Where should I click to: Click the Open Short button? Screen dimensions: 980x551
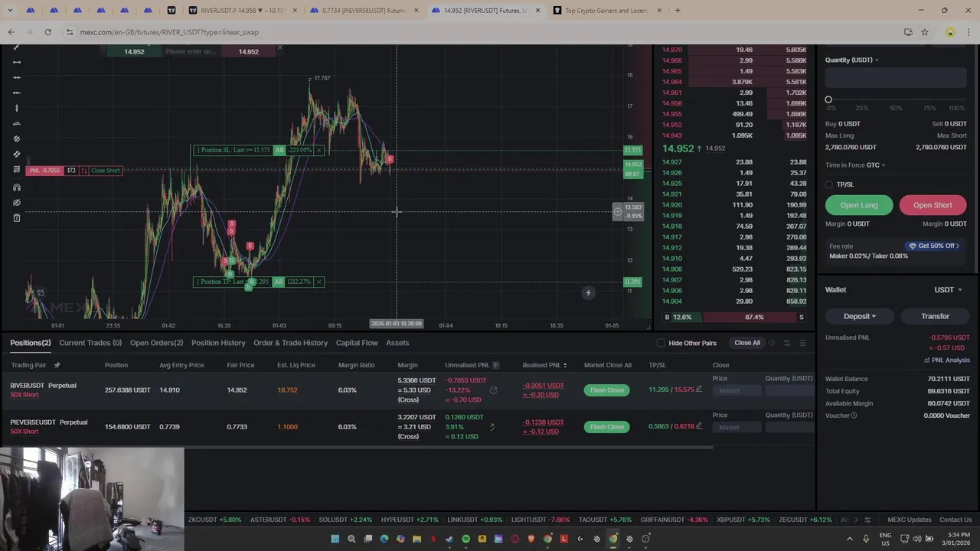(933, 205)
